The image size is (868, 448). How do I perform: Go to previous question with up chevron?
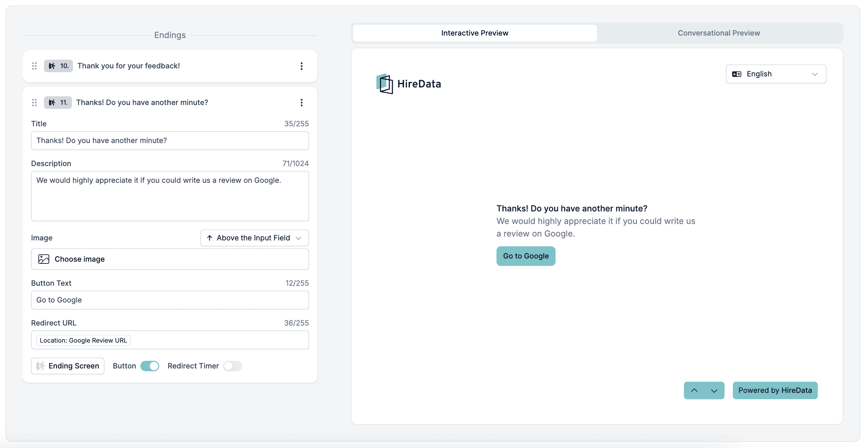694,390
